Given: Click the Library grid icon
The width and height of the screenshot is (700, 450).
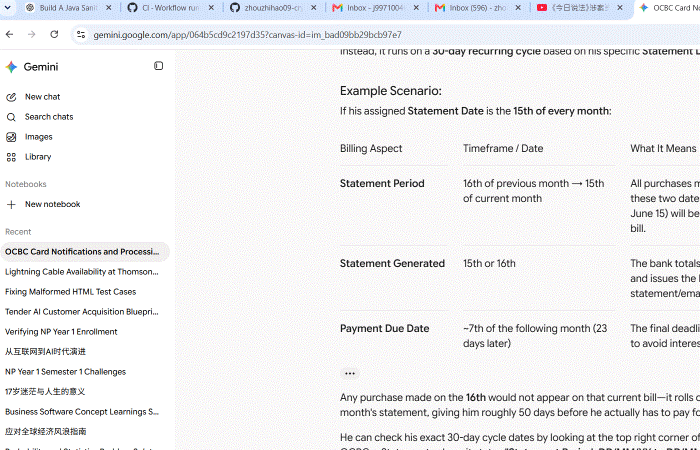Looking at the screenshot, I should pyautogui.click(x=11, y=157).
